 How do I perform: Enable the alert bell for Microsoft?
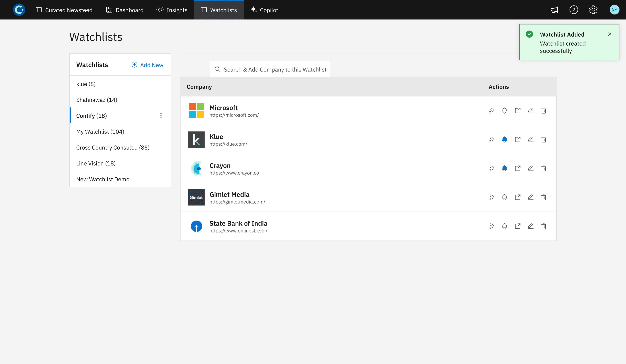coord(504,111)
